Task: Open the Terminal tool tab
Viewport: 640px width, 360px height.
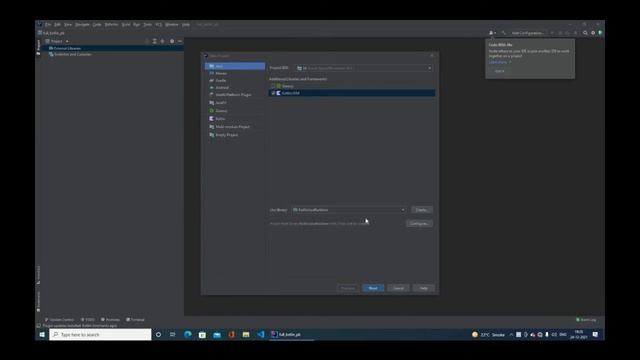Action: click(136, 320)
